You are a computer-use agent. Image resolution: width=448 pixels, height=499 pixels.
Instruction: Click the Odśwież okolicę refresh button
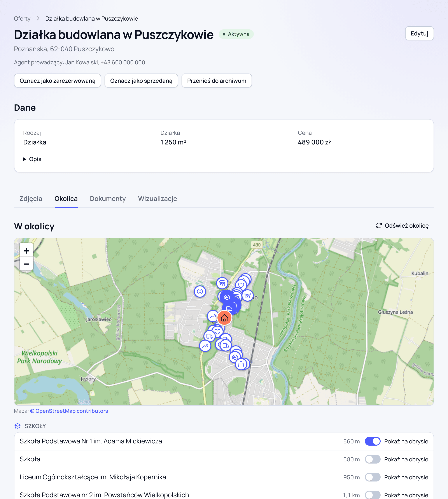pyautogui.click(x=402, y=226)
